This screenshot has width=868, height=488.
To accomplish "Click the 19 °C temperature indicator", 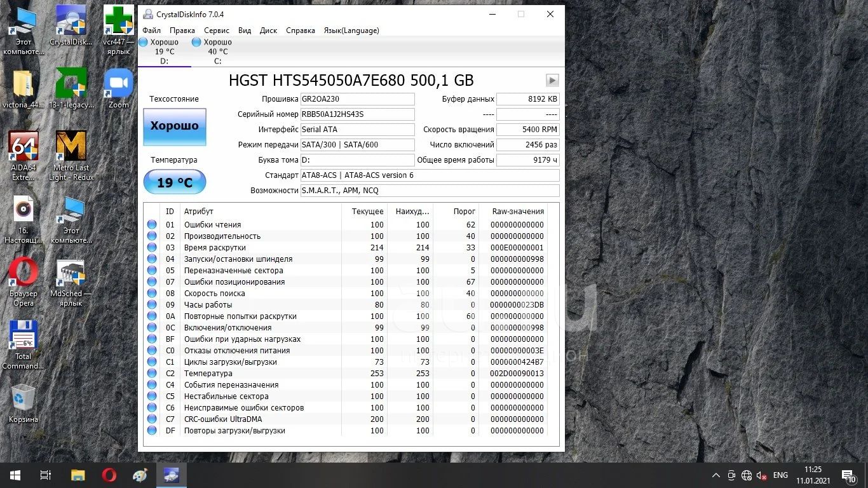I will [x=175, y=182].
